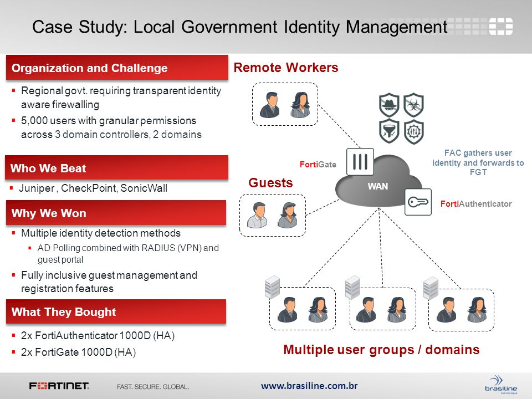
Task: Click the leftmost domain server icon
Action: (273, 288)
